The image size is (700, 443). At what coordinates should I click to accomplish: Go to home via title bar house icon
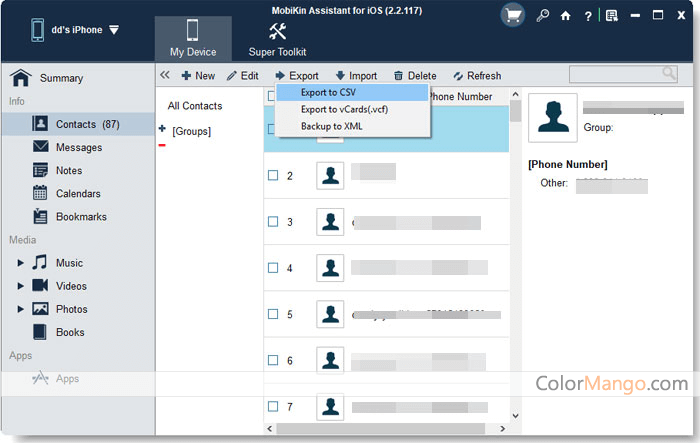click(566, 16)
